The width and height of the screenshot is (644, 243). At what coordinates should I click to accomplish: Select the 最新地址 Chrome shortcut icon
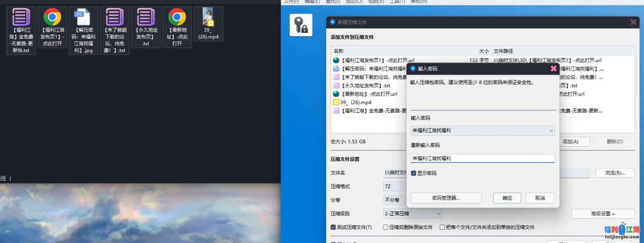click(177, 18)
